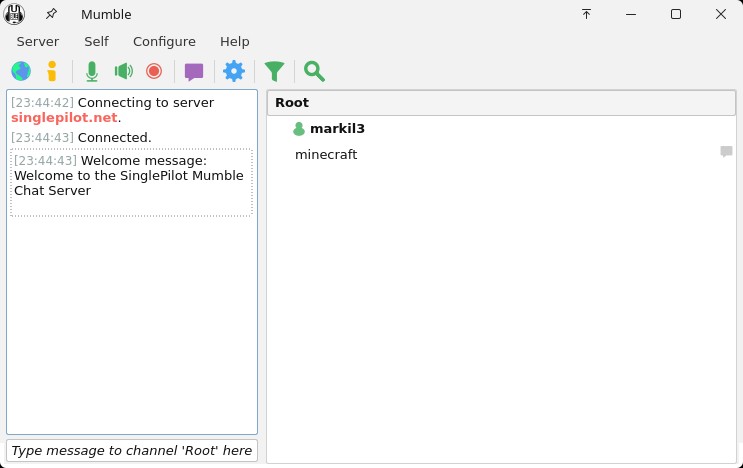The height and width of the screenshot is (468, 743).
Task: Follow the singlepilot.net link in log
Action: [x=64, y=118]
